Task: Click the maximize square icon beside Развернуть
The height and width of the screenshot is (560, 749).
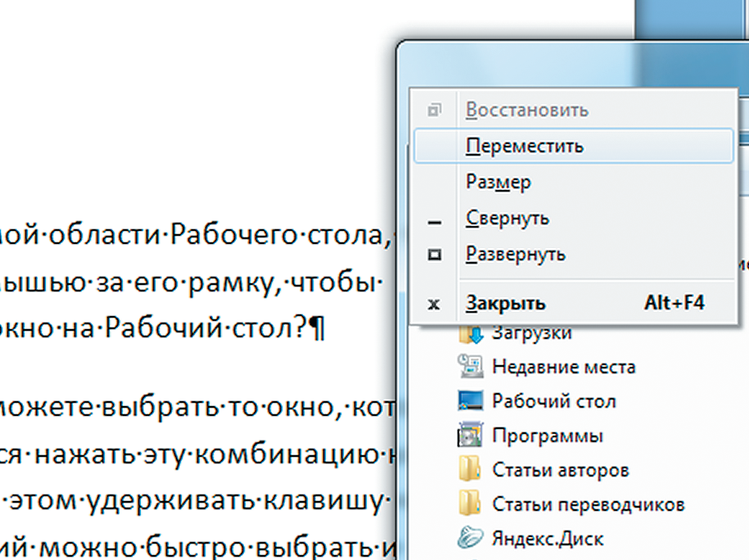Action: coord(435,255)
